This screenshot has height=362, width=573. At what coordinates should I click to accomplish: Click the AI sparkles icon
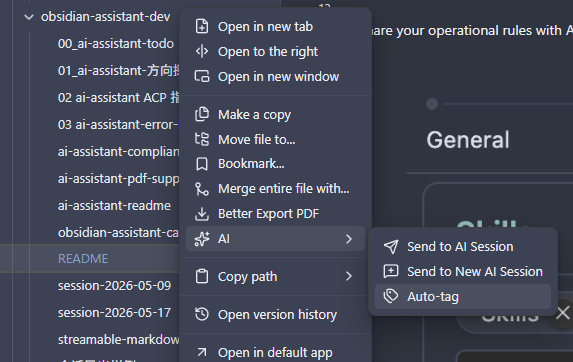[202, 239]
